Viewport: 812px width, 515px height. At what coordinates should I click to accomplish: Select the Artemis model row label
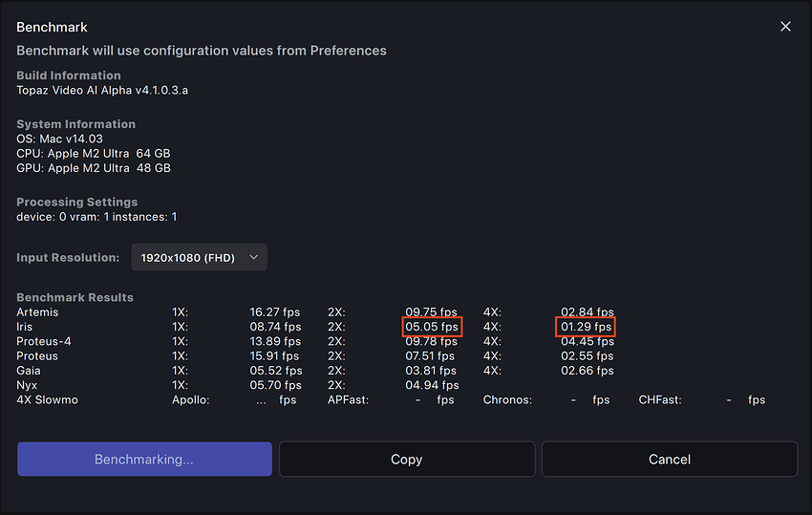click(37, 312)
